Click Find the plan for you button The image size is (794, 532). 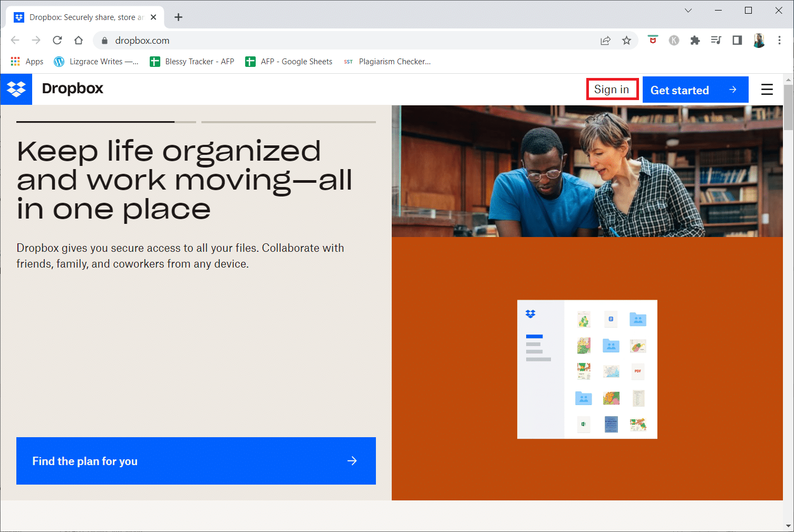pos(196,461)
